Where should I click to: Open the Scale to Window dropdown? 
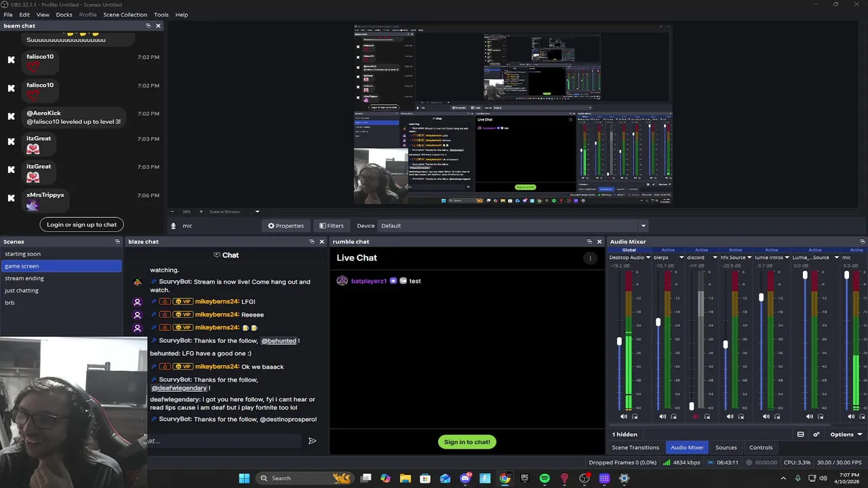[x=234, y=211]
